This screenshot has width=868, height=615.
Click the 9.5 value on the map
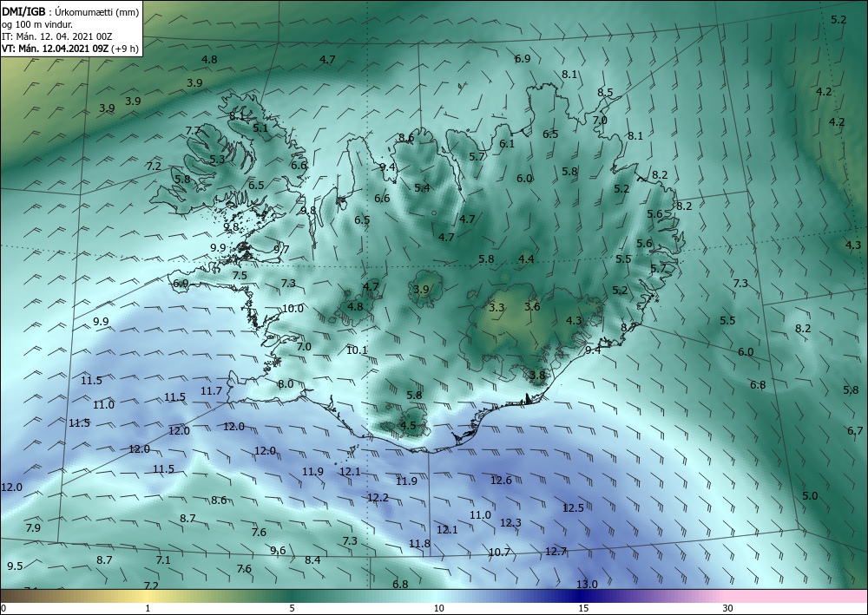[x=15, y=566]
